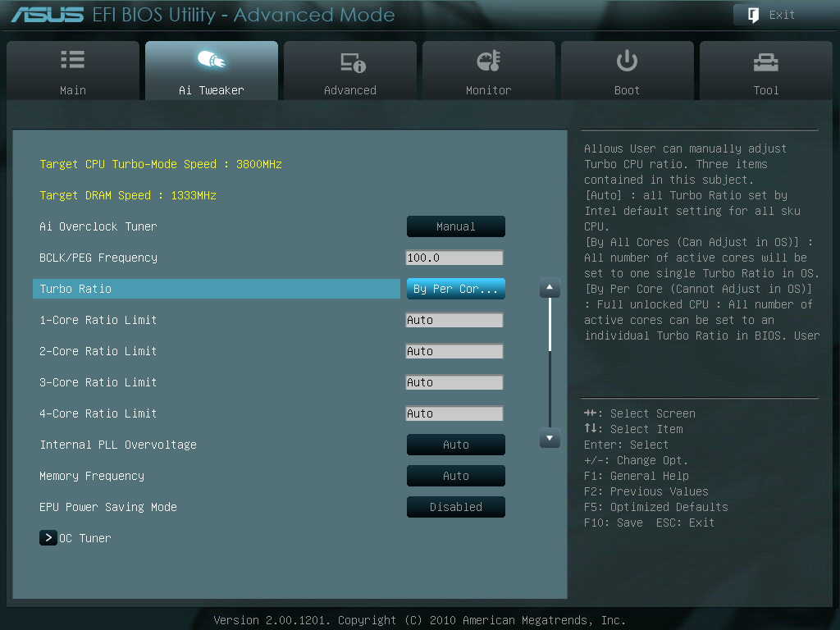Viewport: 840px width, 630px height.
Task: Switch to the Boot tab label
Action: (627, 90)
